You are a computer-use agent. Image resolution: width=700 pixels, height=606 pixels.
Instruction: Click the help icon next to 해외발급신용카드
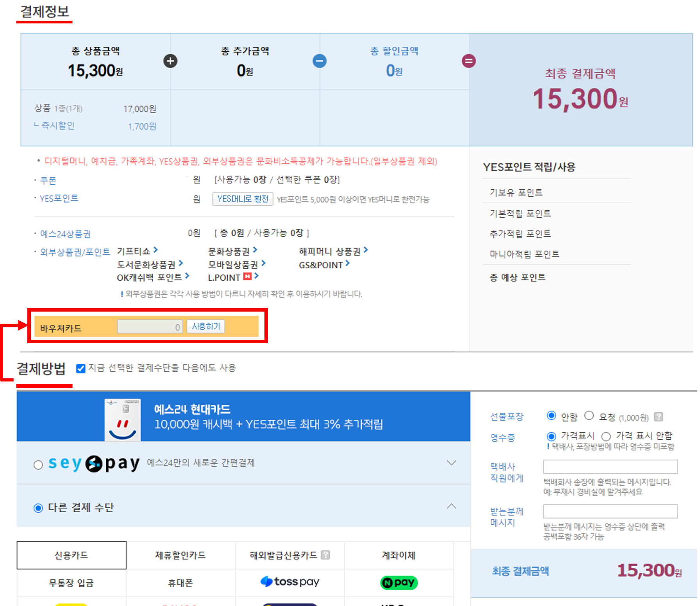(325, 555)
